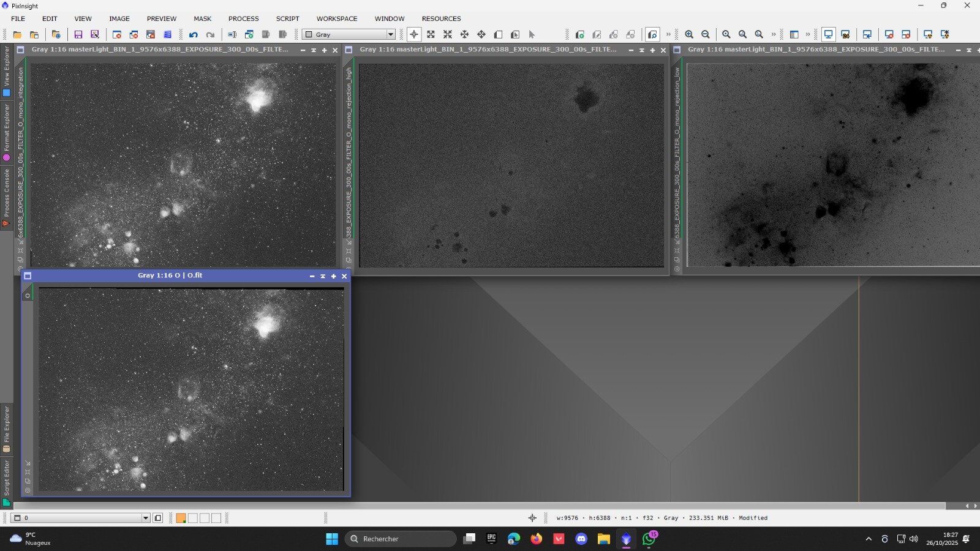Click the blue stacked-list toolbar icon

(167, 34)
